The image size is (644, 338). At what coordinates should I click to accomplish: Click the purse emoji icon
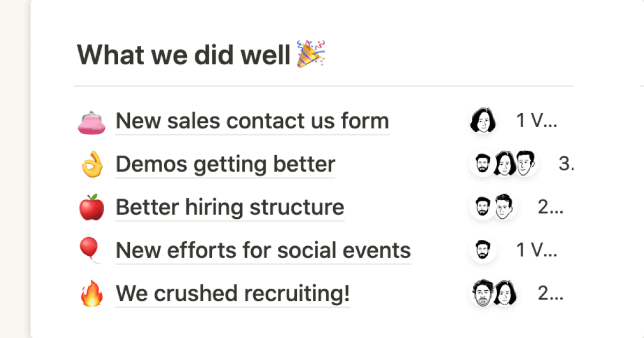[92, 122]
